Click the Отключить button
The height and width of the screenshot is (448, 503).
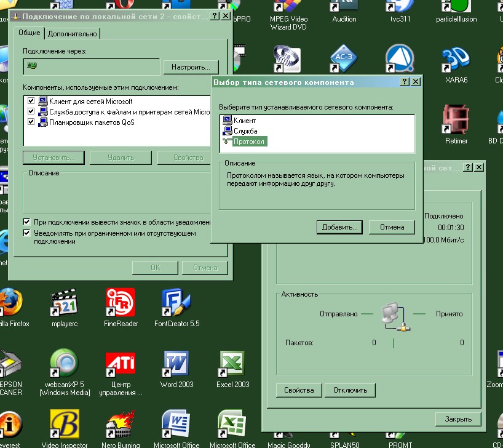(x=350, y=390)
